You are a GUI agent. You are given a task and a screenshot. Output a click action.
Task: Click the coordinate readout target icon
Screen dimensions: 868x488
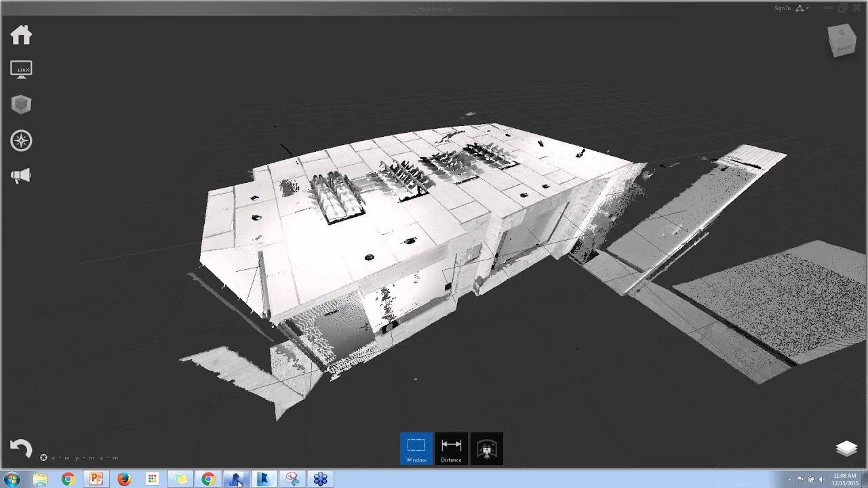[x=44, y=457]
